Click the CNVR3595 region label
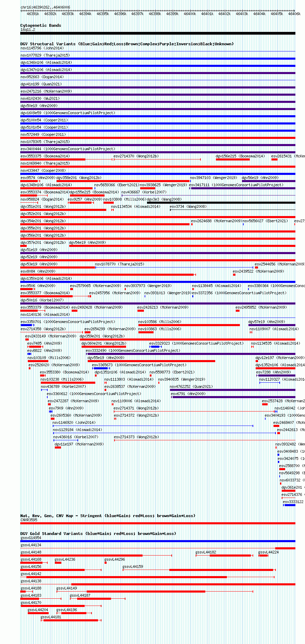Screen dimensions: 305x644 (x=29, y=520)
